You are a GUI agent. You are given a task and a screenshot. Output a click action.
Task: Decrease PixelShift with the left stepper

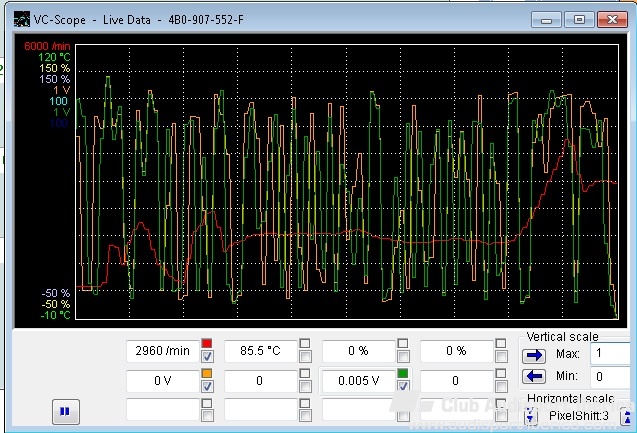point(531,415)
